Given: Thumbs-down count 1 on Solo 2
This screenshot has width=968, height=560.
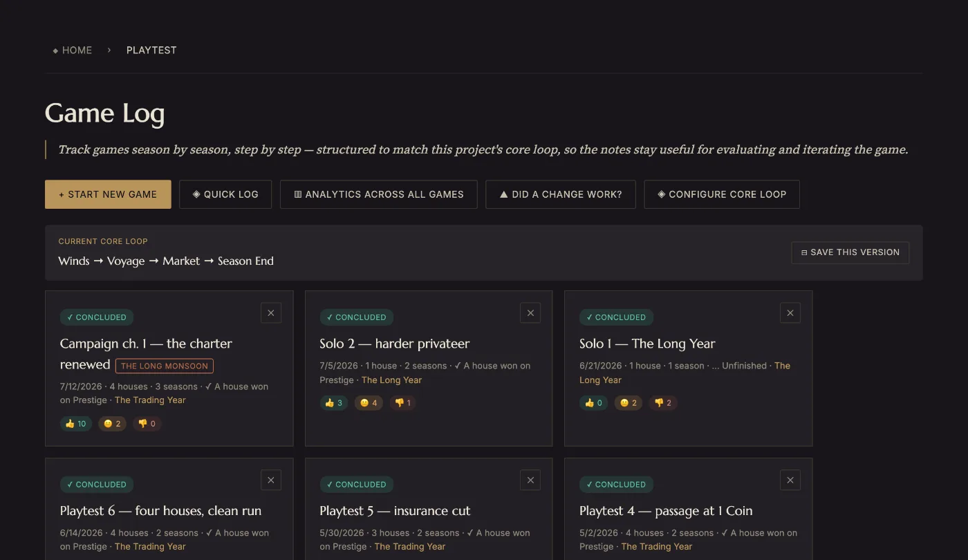Looking at the screenshot, I should coord(402,403).
